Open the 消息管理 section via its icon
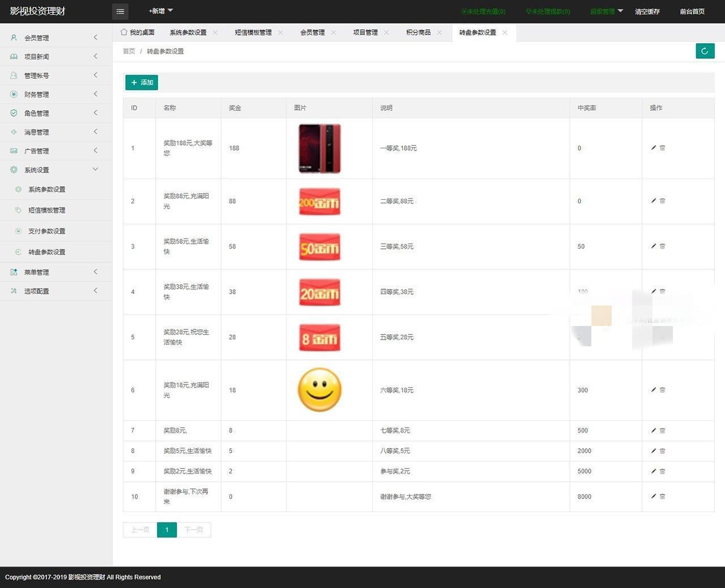This screenshot has height=588, width=725. (x=14, y=132)
